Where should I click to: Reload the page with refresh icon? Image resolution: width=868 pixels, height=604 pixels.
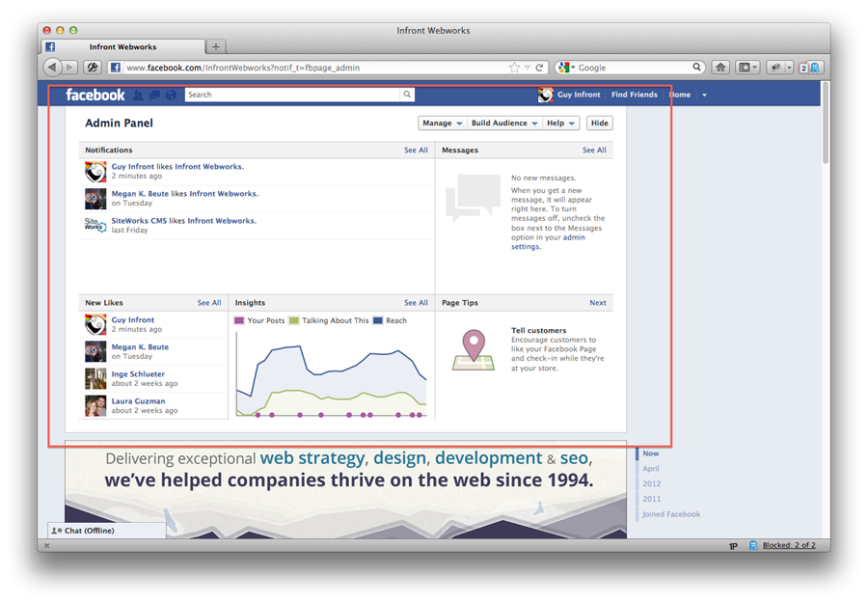539,68
